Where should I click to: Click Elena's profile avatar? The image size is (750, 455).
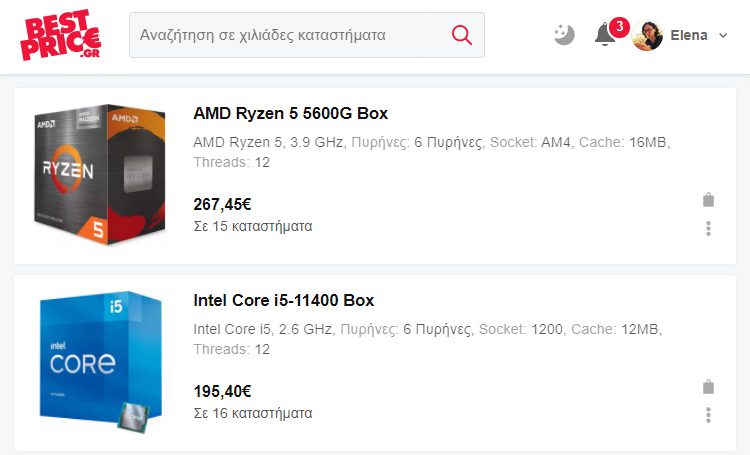point(647,35)
